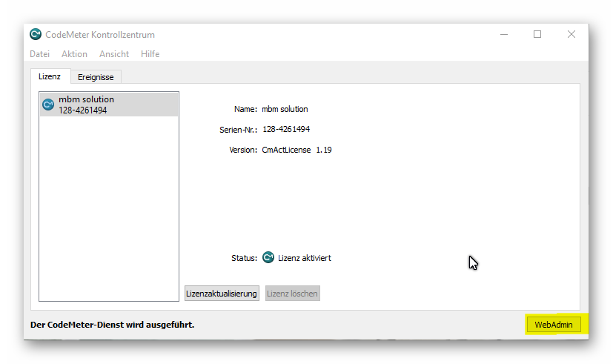Click the Lizenz aktiviert status text

point(304,258)
